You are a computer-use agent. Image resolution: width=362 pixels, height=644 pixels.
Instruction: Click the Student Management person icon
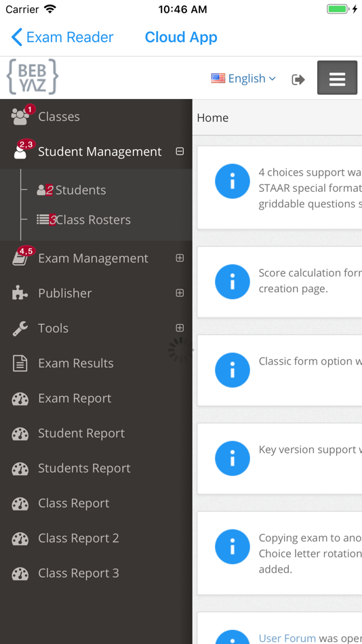coord(20,152)
